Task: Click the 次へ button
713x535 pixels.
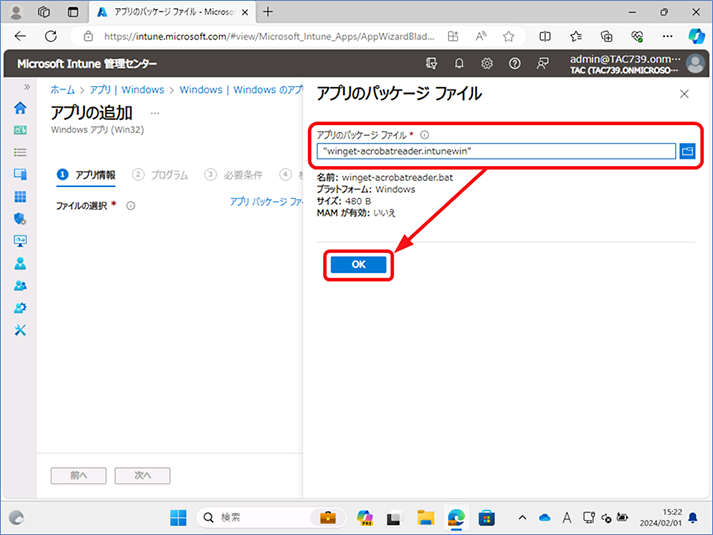Action: coord(142,475)
